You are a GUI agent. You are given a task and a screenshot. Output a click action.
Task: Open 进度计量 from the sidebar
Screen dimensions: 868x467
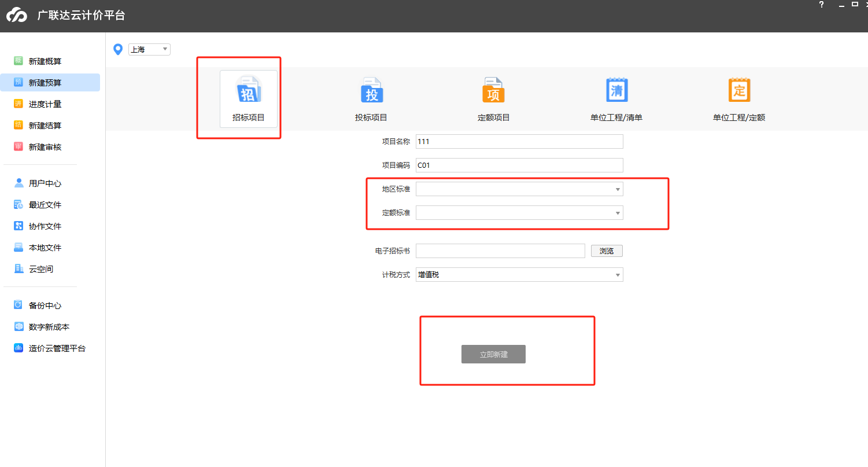coord(45,104)
